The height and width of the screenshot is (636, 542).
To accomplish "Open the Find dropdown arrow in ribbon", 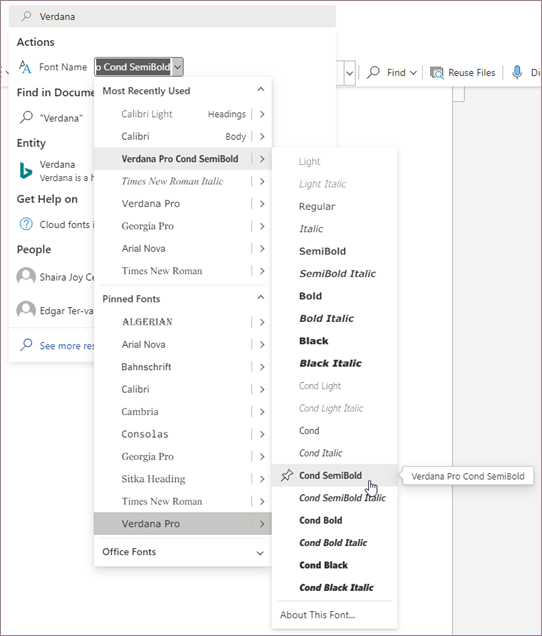I will click(x=413, y=73).
